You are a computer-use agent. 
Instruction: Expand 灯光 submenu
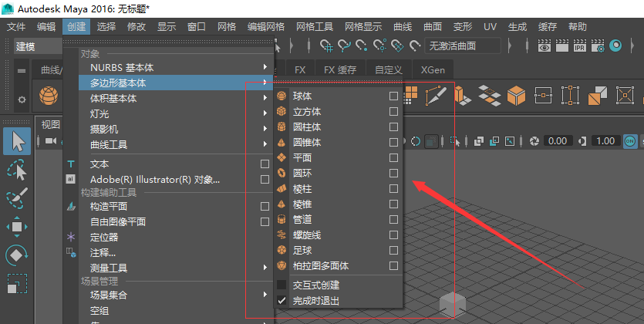coord(176,113)
